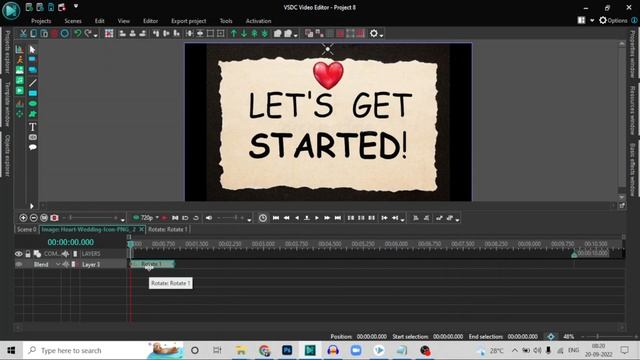Open dropdown arrow after the volume slider
Image resolution: width=640 pixels, height=360 pixels.
tap(249, 220)
